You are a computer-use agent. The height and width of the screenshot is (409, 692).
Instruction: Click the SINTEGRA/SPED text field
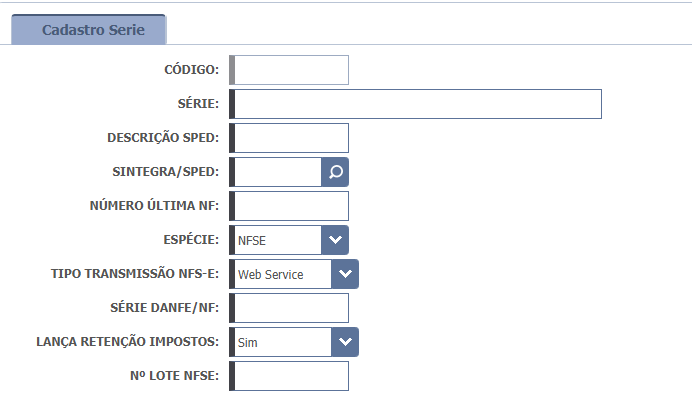277,172
